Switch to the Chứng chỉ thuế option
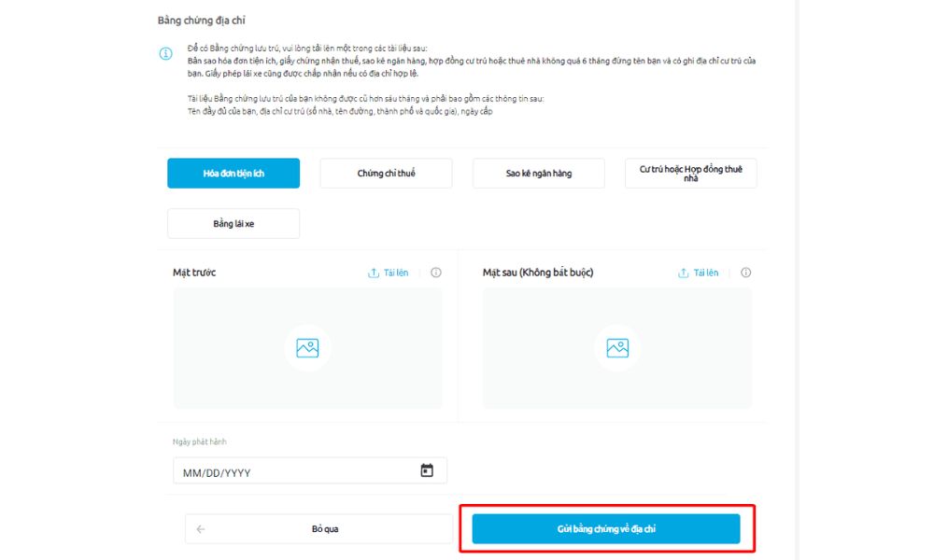The width and height of the screenshot is (934, 560). point(386,174)
